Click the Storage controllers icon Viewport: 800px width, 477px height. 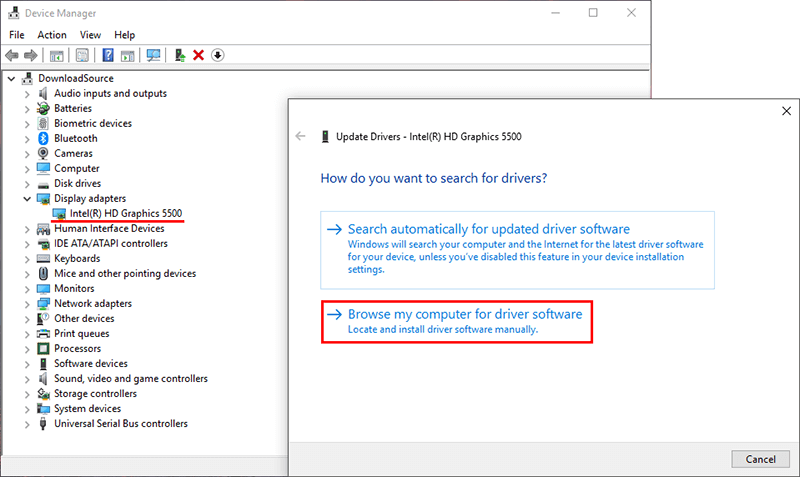(43, 393)
